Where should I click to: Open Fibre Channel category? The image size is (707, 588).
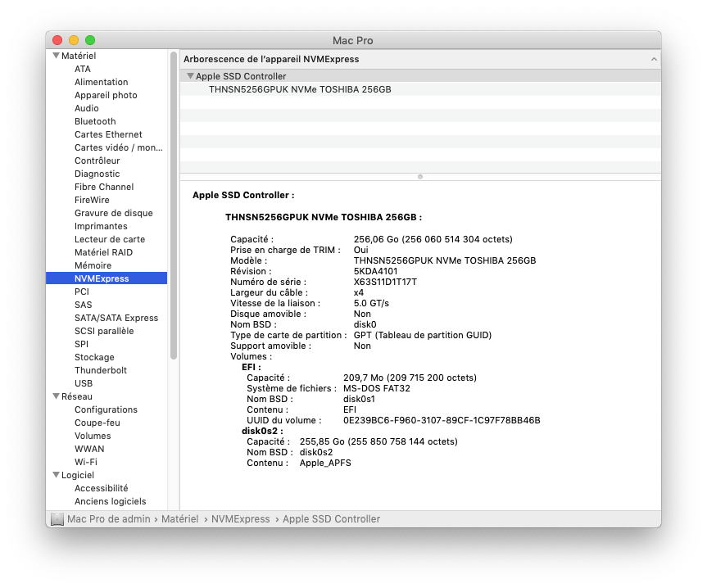(x=104, y=187)
